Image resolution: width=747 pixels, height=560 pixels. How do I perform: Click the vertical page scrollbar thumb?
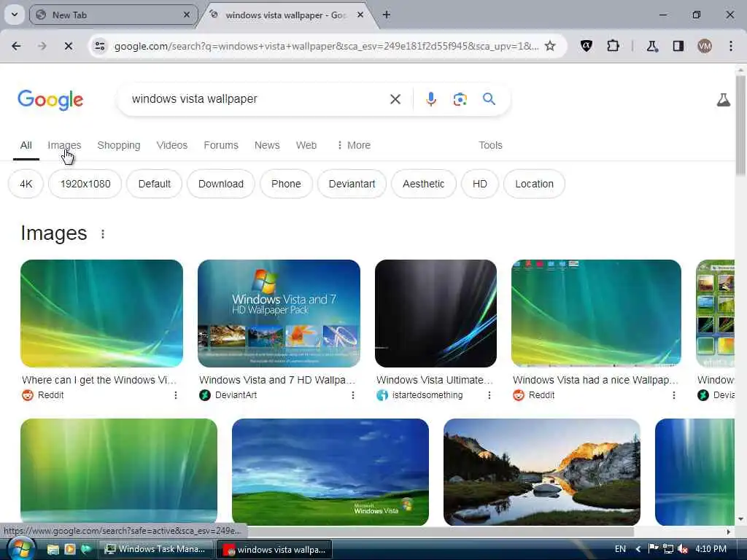pos(740,125)
